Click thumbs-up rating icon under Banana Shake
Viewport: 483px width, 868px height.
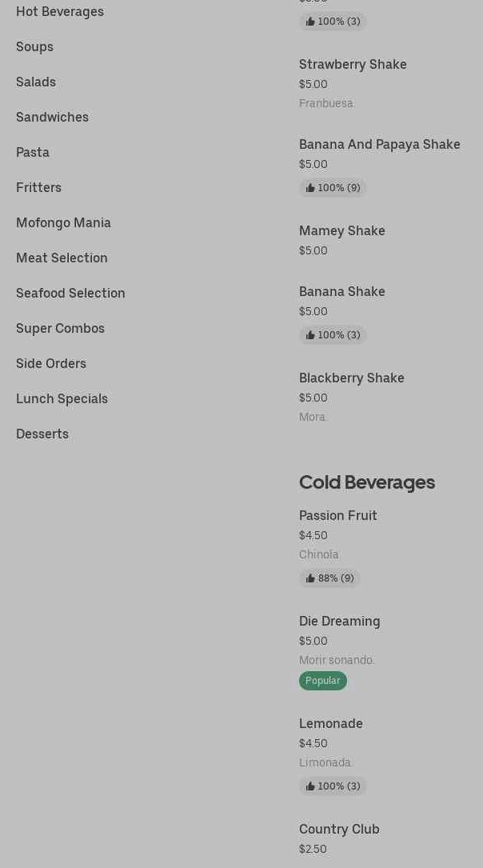pos(310,335)
